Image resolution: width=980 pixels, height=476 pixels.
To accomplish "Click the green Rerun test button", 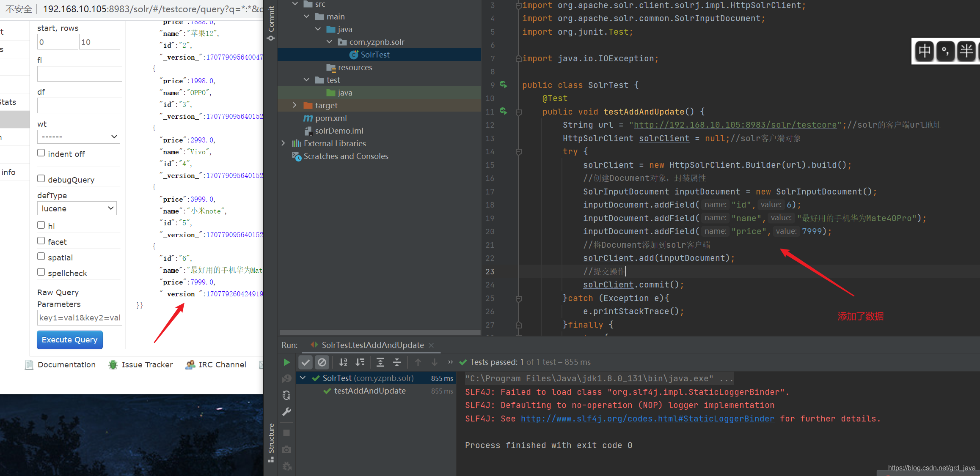I will [x=286, y=362].
